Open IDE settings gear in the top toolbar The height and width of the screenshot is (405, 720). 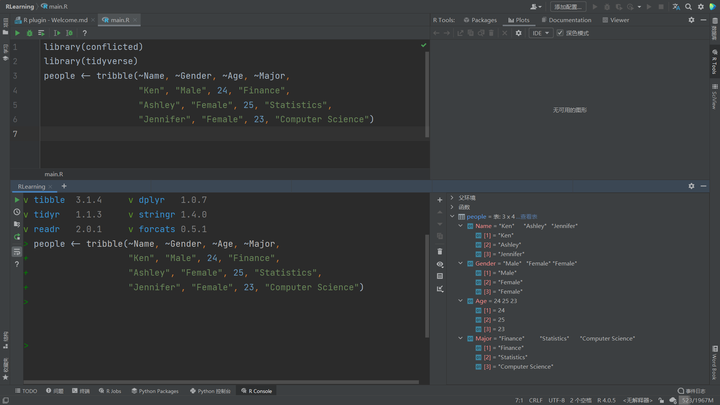tap(701, 7)
